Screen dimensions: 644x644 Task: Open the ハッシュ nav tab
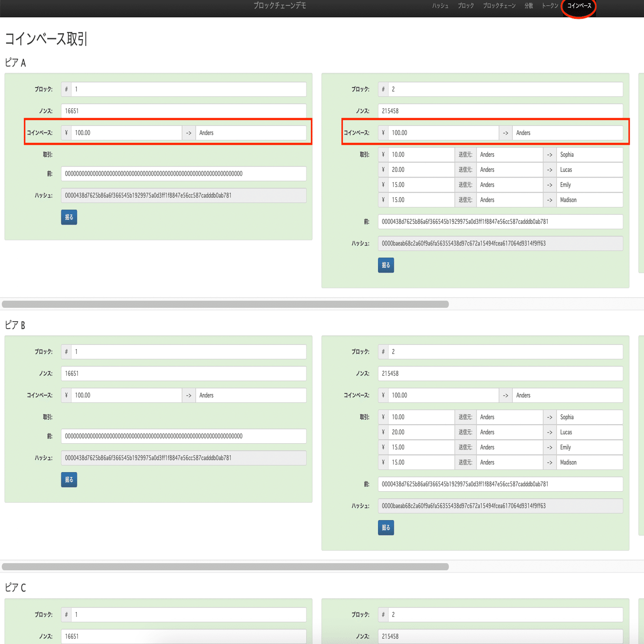(440, 6)
